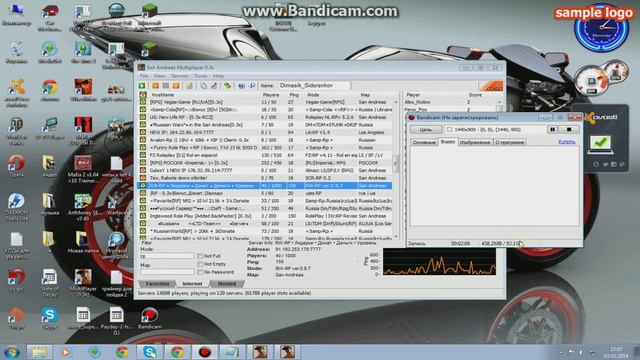Screen dimensions: 640x360
Task: Click the Windows Start button
Action: pos(11,352)
